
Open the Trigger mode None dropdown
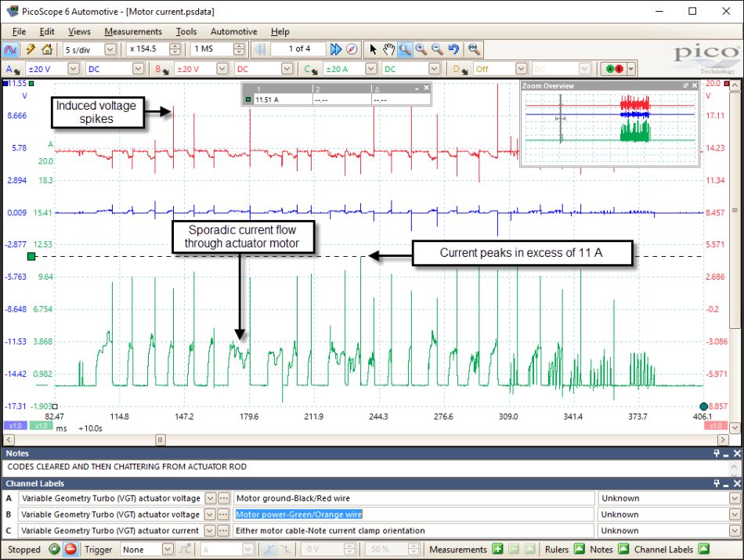(168, 549)
